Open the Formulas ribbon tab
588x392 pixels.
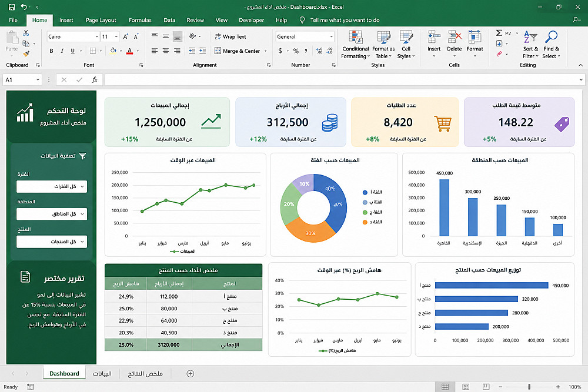click(140, 20)
